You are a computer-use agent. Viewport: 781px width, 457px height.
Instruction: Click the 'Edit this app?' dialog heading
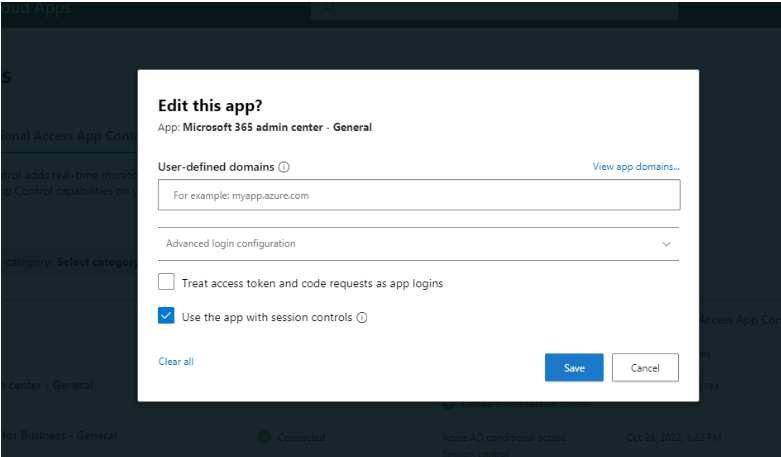210,106
